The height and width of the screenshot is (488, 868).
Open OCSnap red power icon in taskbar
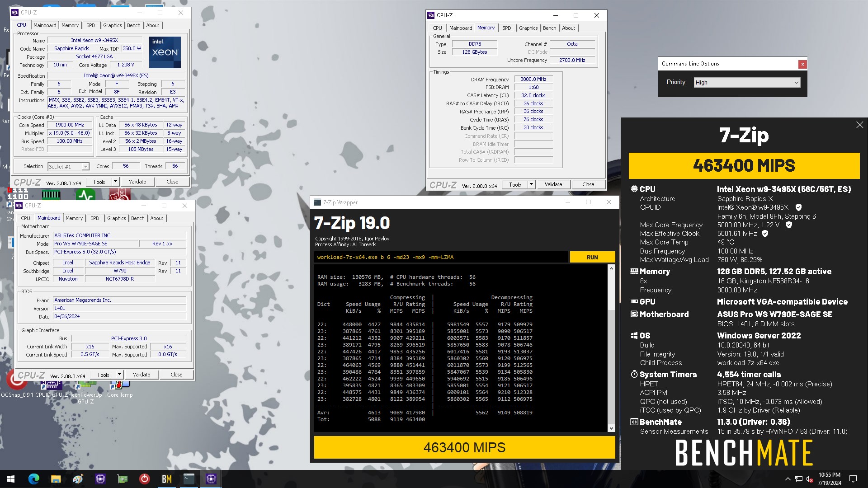pos(145,479)
